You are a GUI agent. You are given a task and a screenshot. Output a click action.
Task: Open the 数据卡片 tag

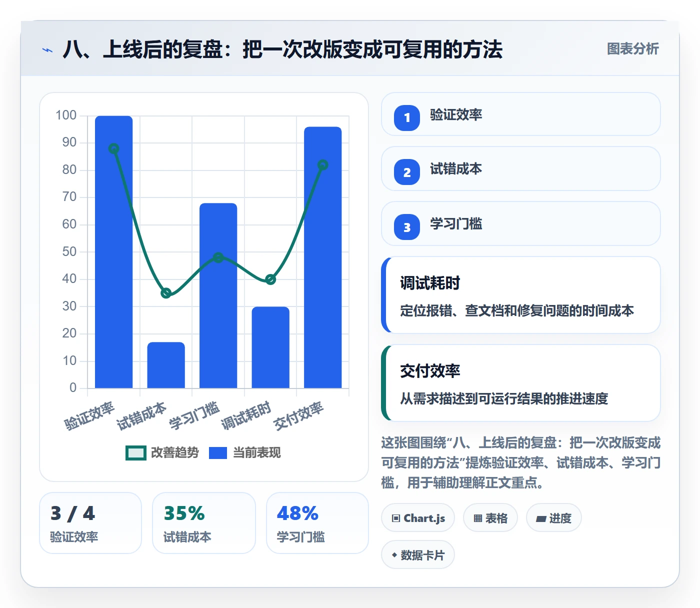(418, 555)
